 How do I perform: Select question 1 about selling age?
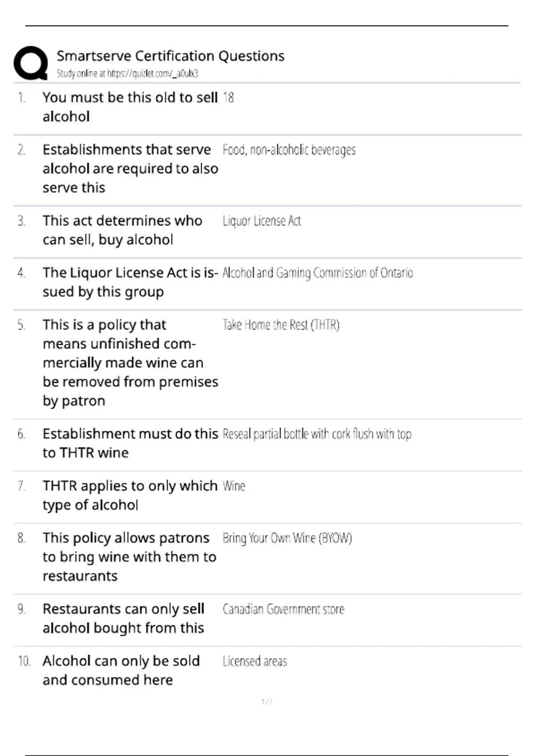(x=130, y=107)
